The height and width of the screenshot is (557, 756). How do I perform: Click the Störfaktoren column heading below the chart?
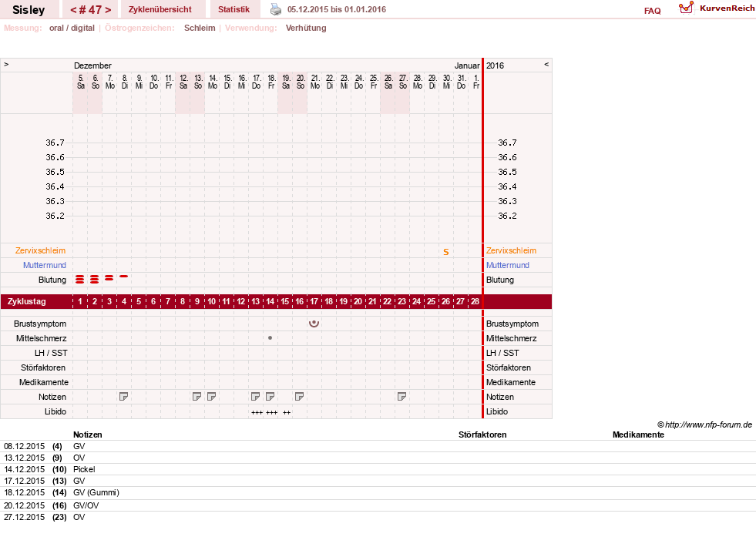click(x=482, y=435)
